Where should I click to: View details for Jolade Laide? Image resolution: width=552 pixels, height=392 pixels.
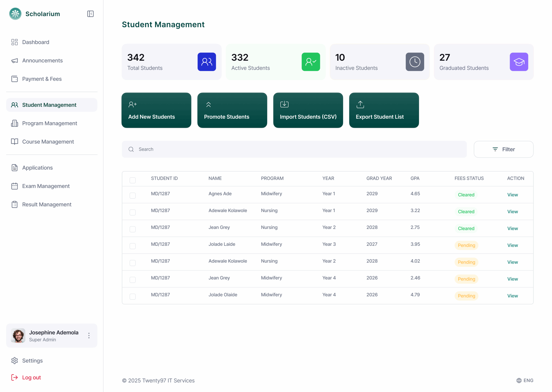512,245
